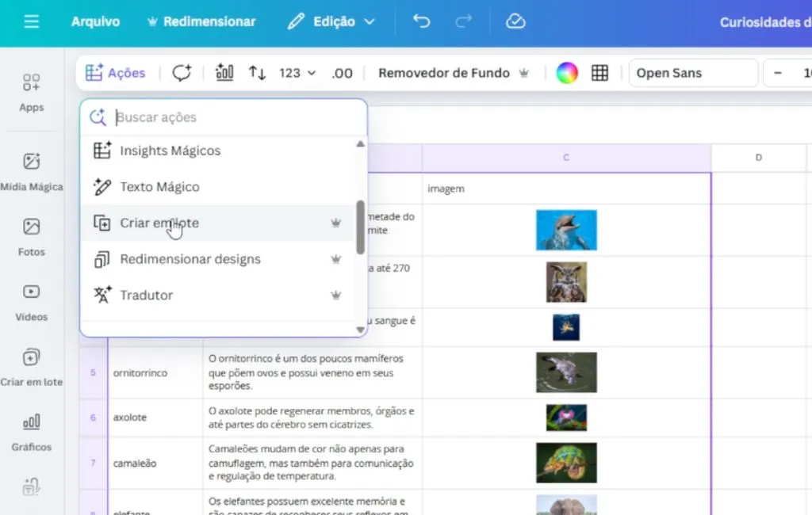Open the Vídeos side panel

(32, 301)
